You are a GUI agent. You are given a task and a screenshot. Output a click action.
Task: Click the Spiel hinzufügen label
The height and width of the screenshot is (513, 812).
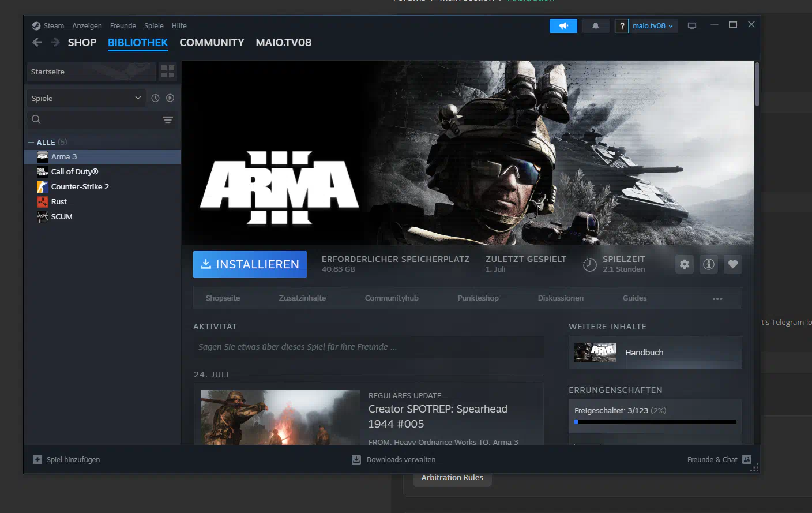[x=73, y=460]
